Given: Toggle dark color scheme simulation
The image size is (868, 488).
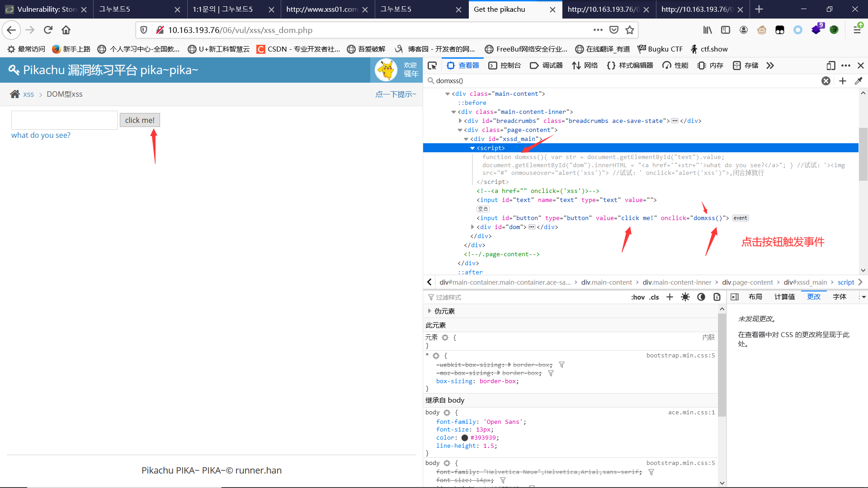Looking at the screenshot, I should coord(701,297).
